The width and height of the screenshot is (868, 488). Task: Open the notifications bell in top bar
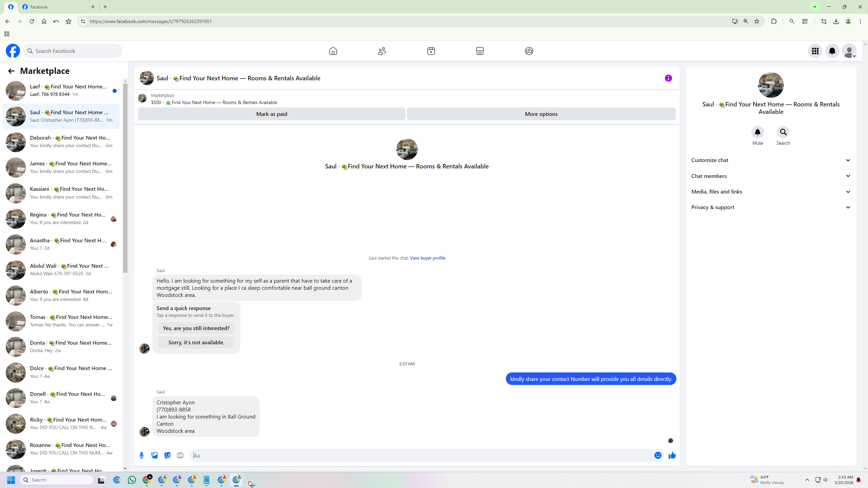tap(832, 51)
